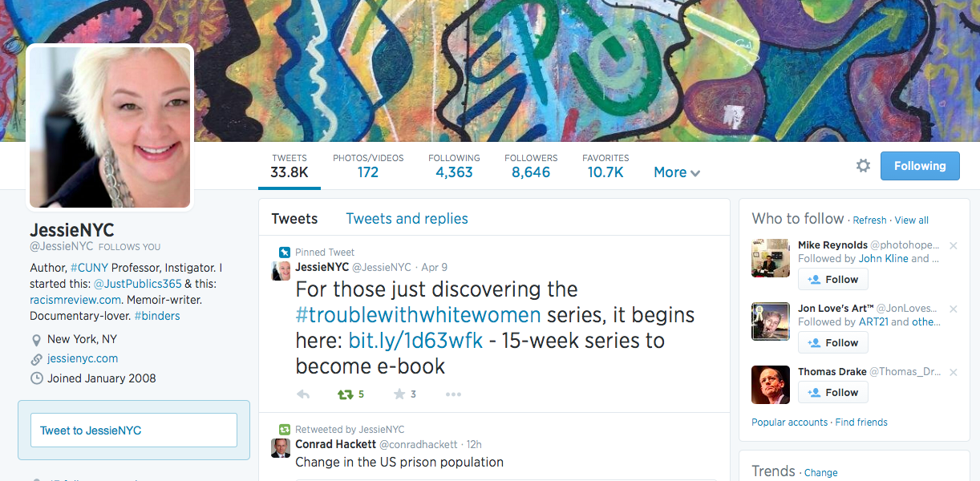Follow Thomas Drake from suggestions

coord(832,393)
